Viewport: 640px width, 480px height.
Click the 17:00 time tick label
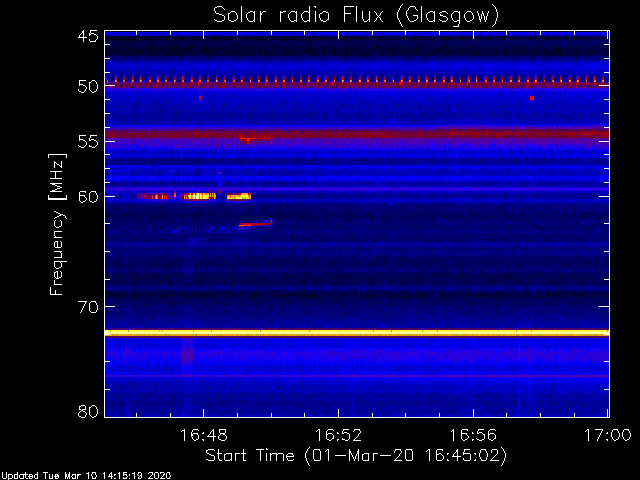(x=608, y=435)
